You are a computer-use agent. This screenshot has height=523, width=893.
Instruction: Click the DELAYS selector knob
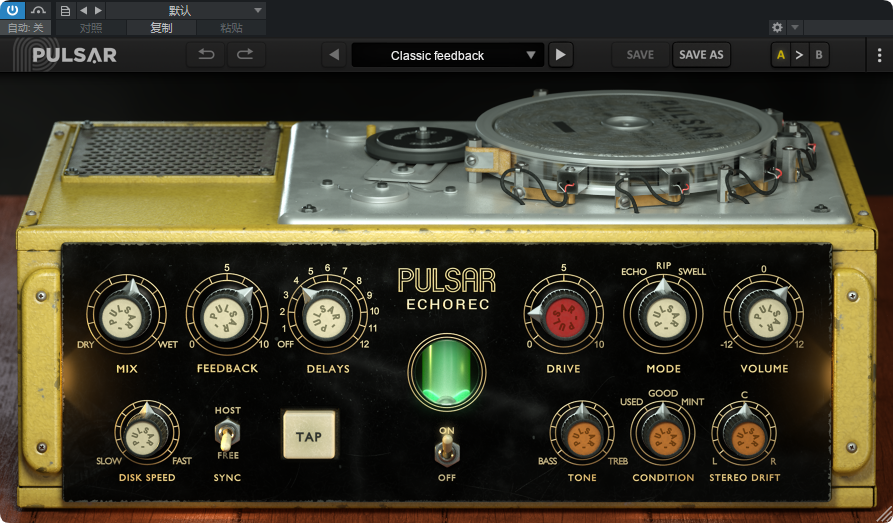coord(328,315)
